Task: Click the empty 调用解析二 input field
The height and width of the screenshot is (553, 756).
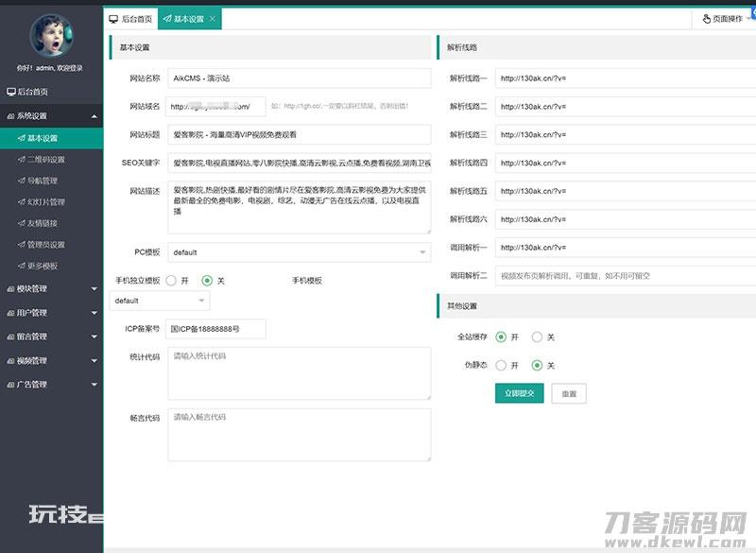Action: pyautogui.click(x=626, y=276)
